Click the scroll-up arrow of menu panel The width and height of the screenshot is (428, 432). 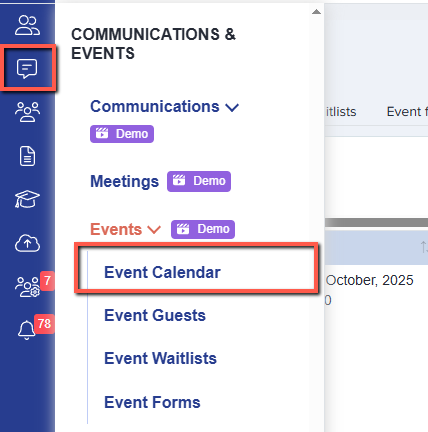click(x=316, y=12)
